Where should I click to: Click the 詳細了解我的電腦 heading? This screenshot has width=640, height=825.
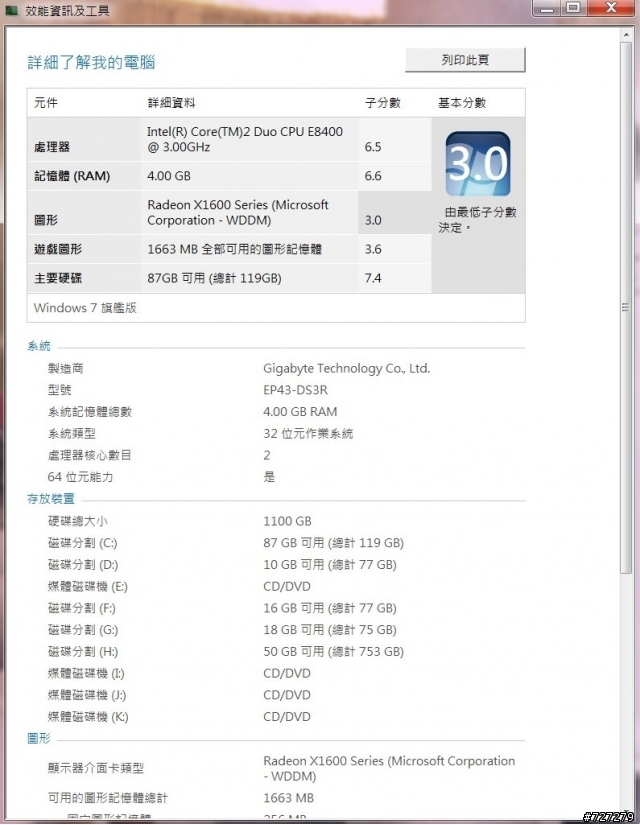click(x=92, y=62)
